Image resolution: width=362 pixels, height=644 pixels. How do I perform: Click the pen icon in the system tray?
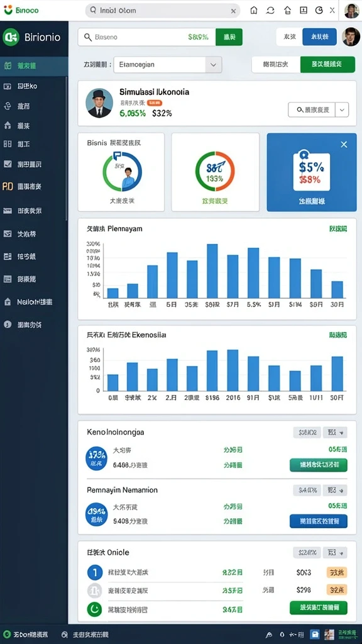270,635
